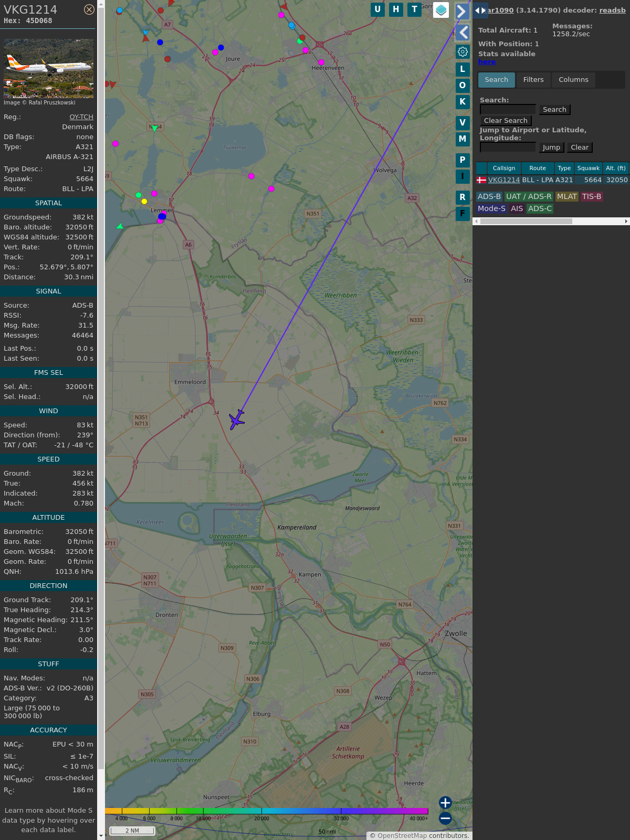The image size is (630, 840).
Task: Click the aircraft photo thumbnail
Action: click(48, 68)
